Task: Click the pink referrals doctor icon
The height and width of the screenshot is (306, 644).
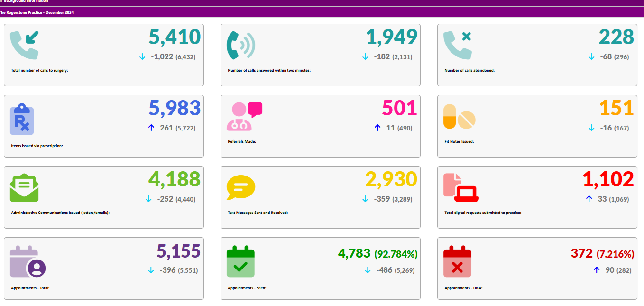Action: (x=244, y=116)
